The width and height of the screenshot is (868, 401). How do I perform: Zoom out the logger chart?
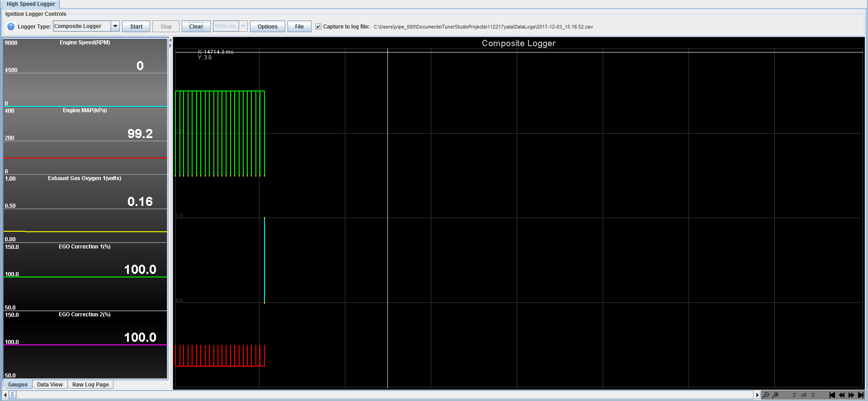(766, 395)
